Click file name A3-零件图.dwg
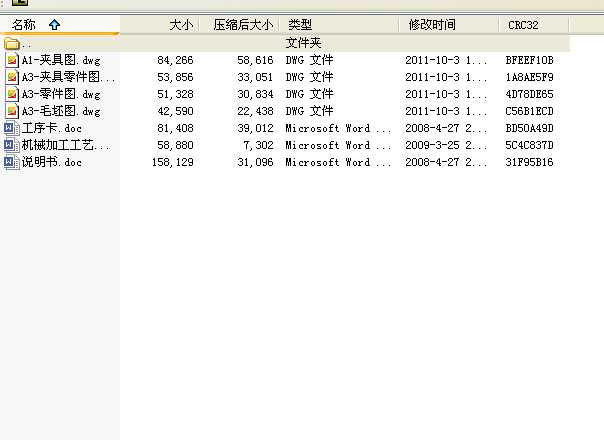This screenshot has height=440, width=604. click(x=61, y=94)
